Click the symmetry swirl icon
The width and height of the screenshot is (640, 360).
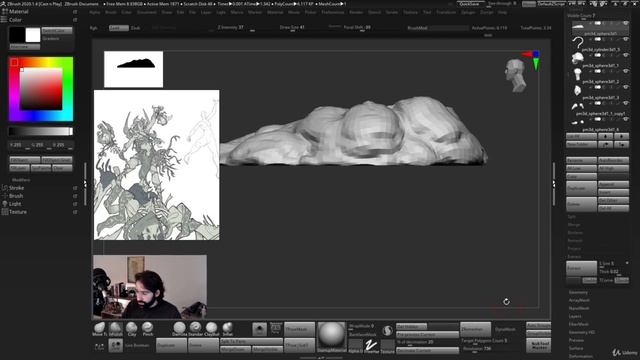[387, 330]
